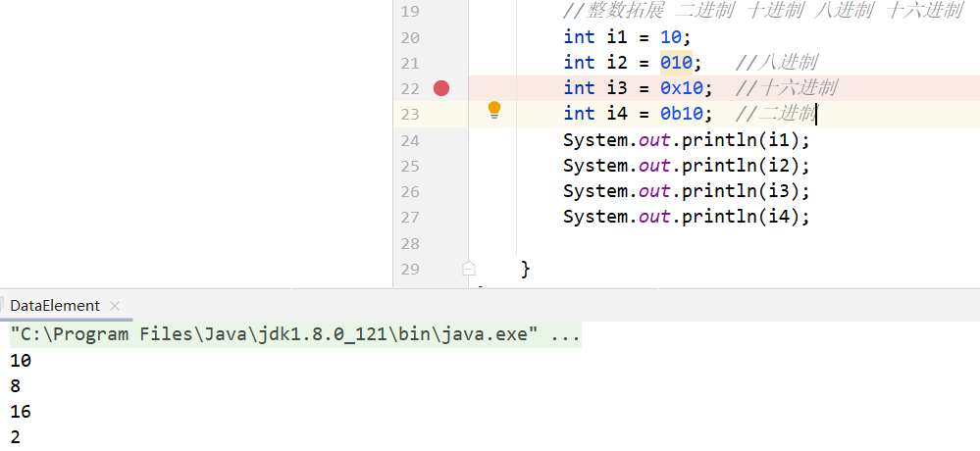Click line number 25 in the gutter

(x=410, y=166)
